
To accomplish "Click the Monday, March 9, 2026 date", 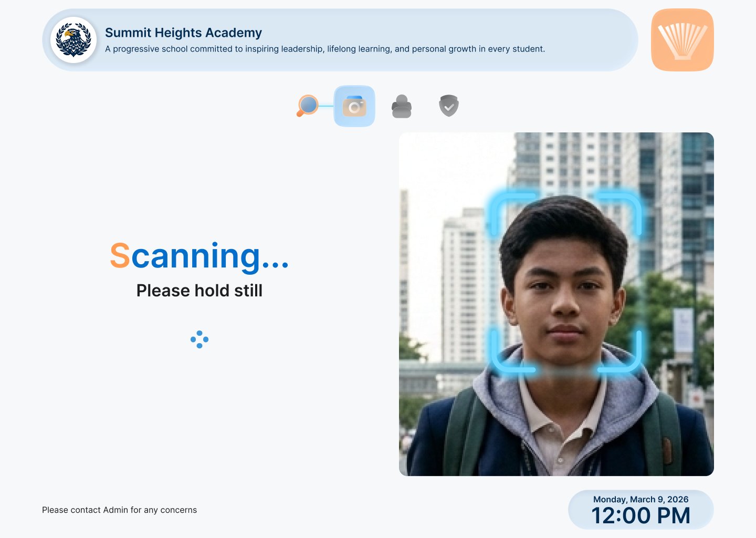I will coord(640,499).
